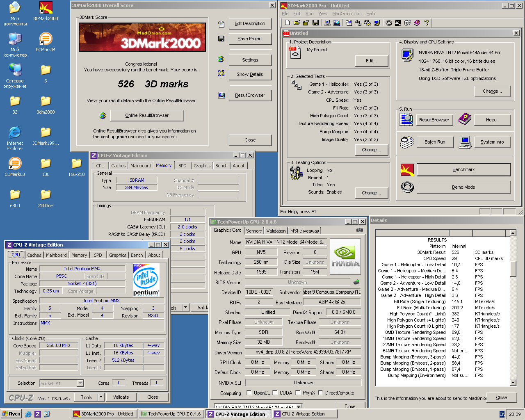Click the Batch Run stacked-pages toolbar icon
The height and width of the screenshot is (420, 525).
point(408,23)
